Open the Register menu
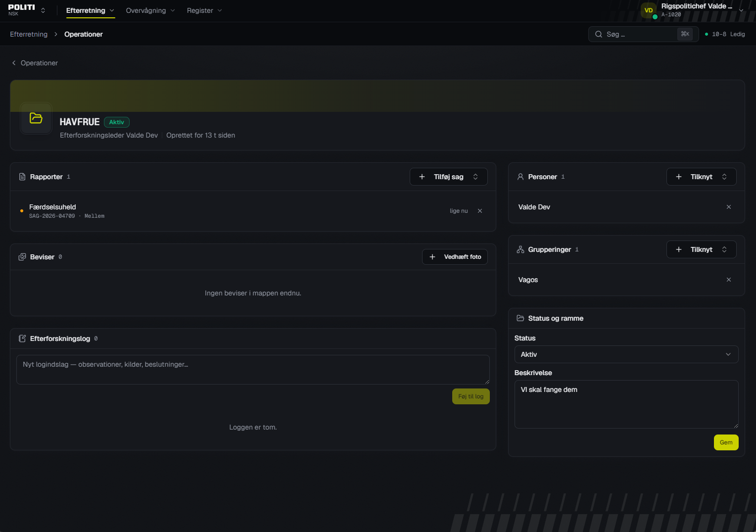The image size is (756, 532). point(204,10)
